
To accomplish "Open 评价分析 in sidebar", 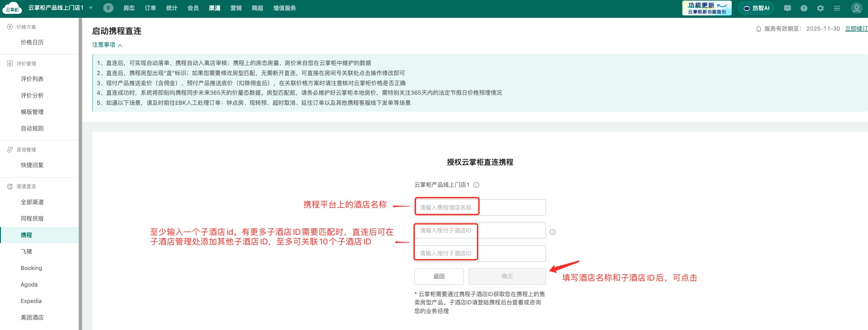I will click(x=32, y=95).
